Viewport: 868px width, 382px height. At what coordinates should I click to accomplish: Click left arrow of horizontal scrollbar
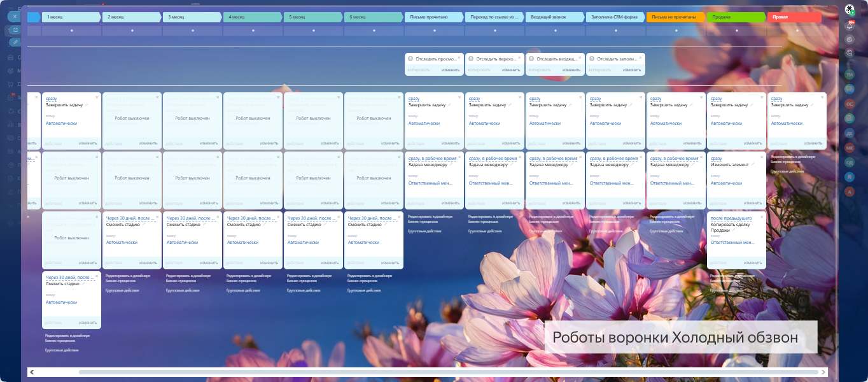31,371
